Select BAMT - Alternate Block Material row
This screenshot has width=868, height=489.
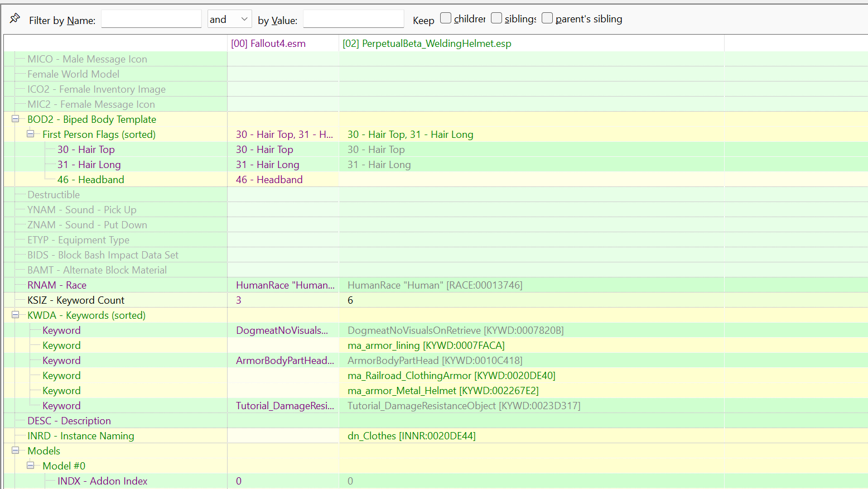(x=97, y=270)
